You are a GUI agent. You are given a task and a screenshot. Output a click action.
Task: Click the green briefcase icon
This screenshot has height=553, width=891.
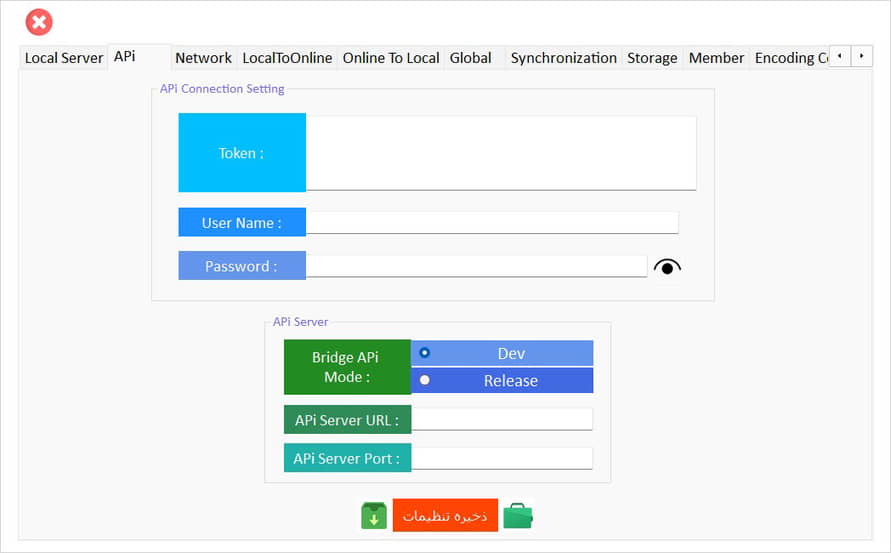[518, 516]
